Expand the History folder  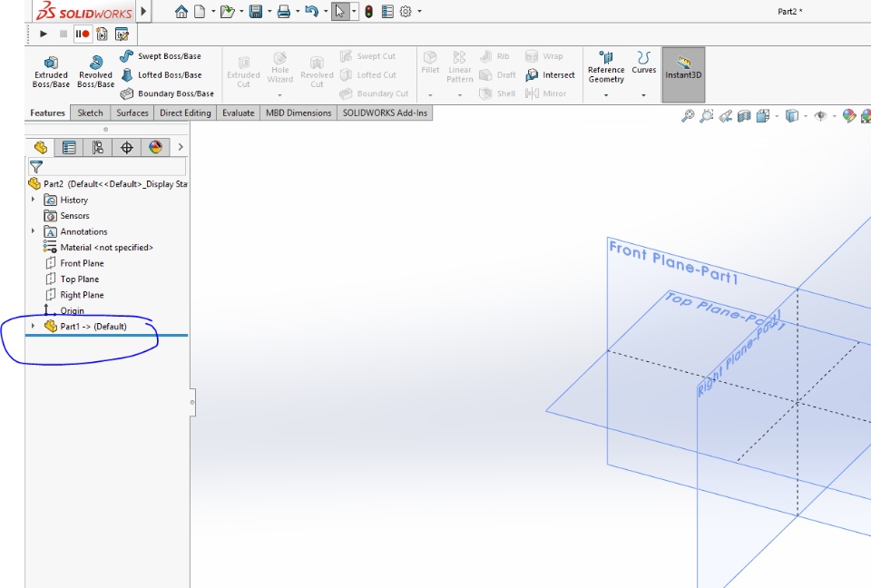(x=33, y=200)
